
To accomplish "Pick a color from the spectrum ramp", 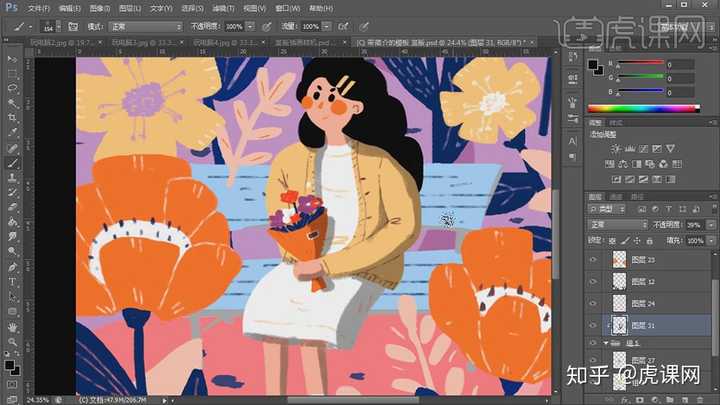I will [x=644, y=108].
